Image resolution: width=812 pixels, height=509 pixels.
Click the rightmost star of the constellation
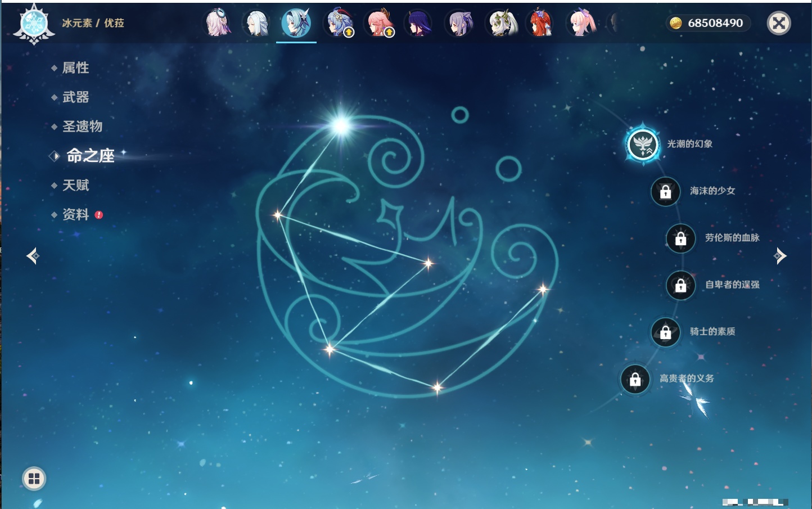coord(543,290)
